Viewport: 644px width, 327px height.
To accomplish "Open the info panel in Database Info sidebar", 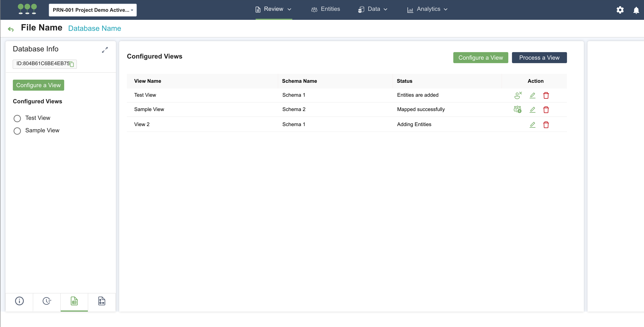I will [19, 301].
